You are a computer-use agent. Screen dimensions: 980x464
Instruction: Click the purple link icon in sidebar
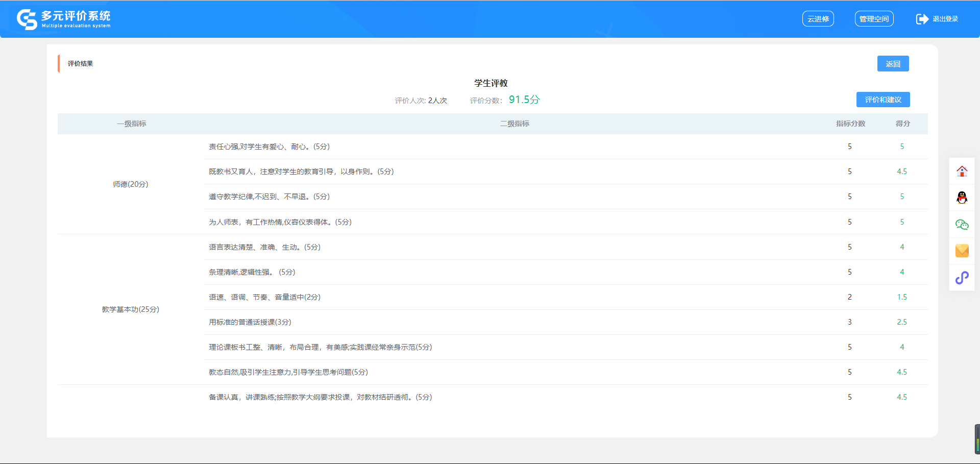[x=962, y=278]
